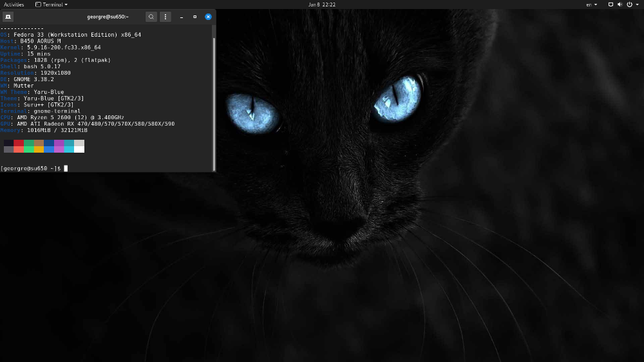The width and height of the screenshot is (644, 362).
Task: Click the shell prompt '[georgre@su650 ~]$'
Action: coord(31,169)
